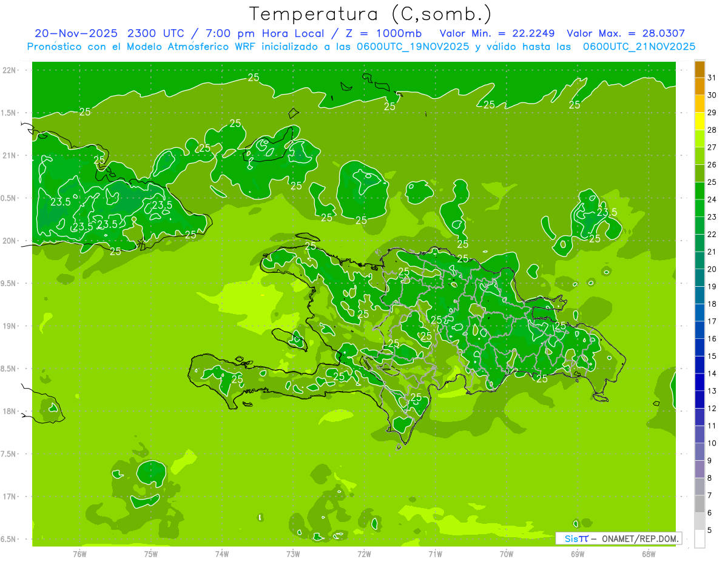The width and height of the screenshot is (728, 562).
Task: Click the "75W" longitude axis label
Action: pos(151,554)
